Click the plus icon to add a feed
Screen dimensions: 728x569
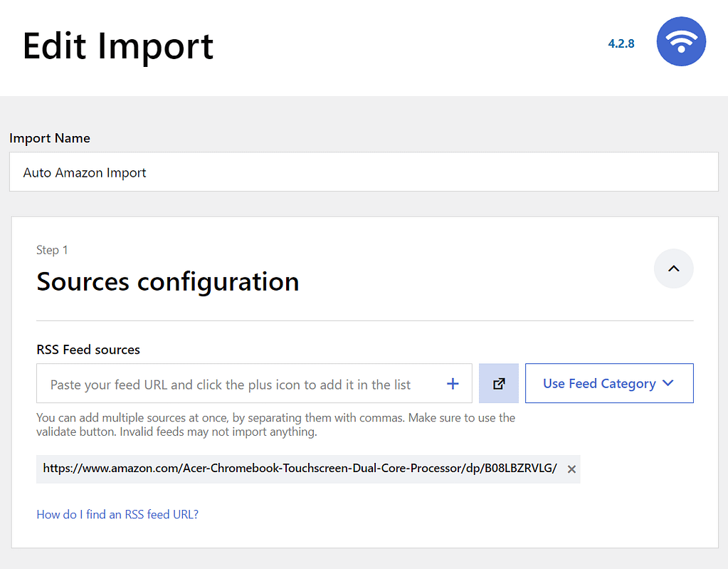point(453,383)
